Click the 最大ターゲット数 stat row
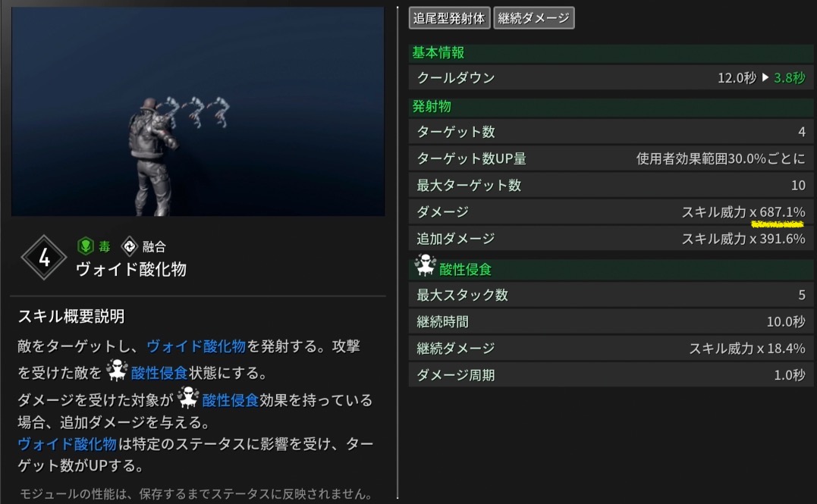 611,185
